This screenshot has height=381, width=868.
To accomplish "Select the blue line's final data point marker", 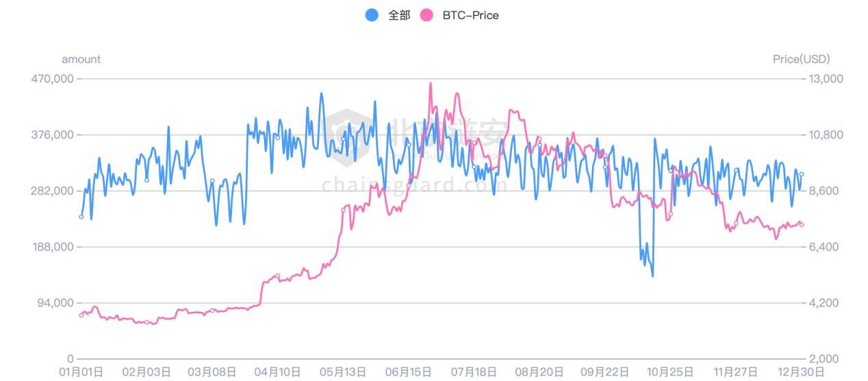I will point(802,174).
